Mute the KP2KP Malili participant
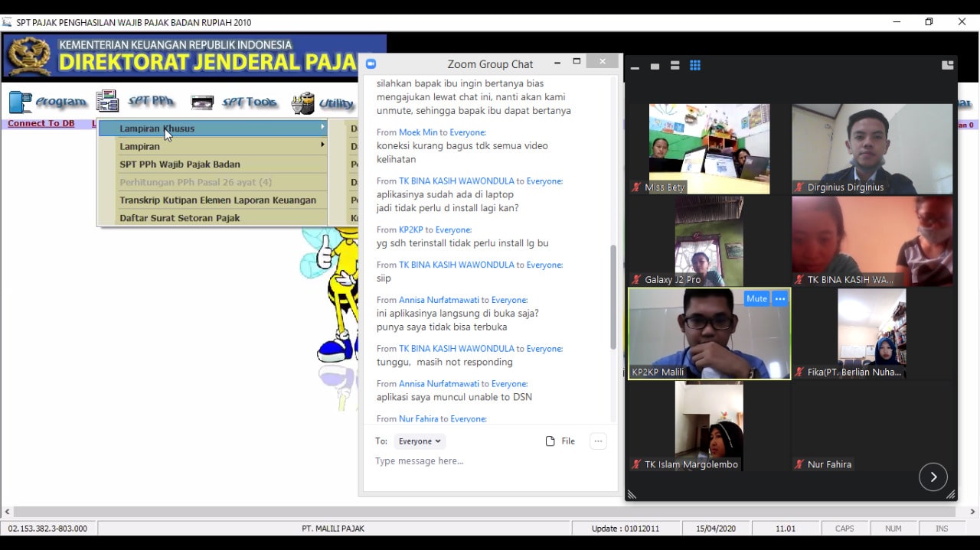This screenshot has width=980, height=550. [x=756, y=299]
